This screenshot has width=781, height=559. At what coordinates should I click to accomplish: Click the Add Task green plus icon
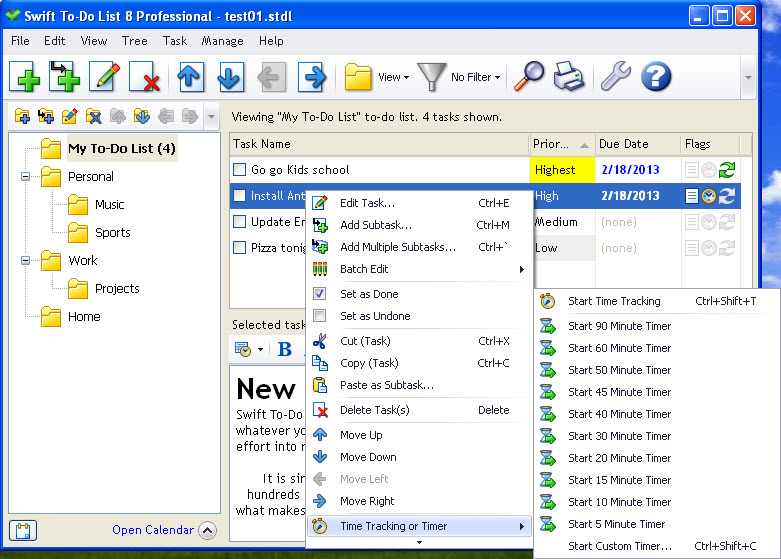[x=24, y=77]
